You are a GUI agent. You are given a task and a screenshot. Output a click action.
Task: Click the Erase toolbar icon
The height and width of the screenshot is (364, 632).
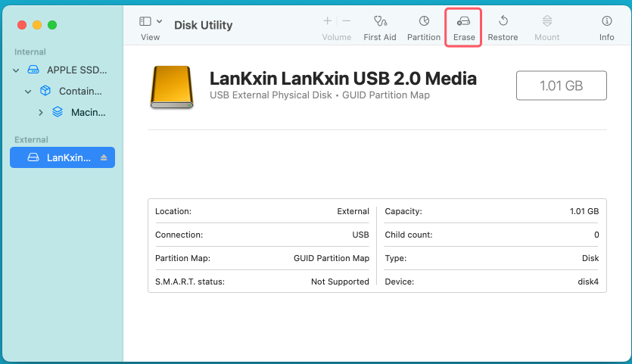click(x=464, y=22)
